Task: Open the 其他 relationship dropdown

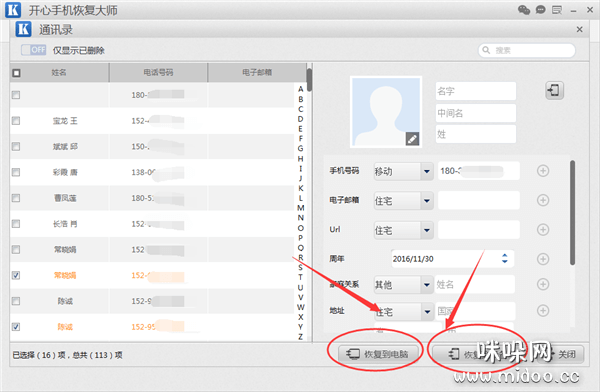Action: (403, 284)
